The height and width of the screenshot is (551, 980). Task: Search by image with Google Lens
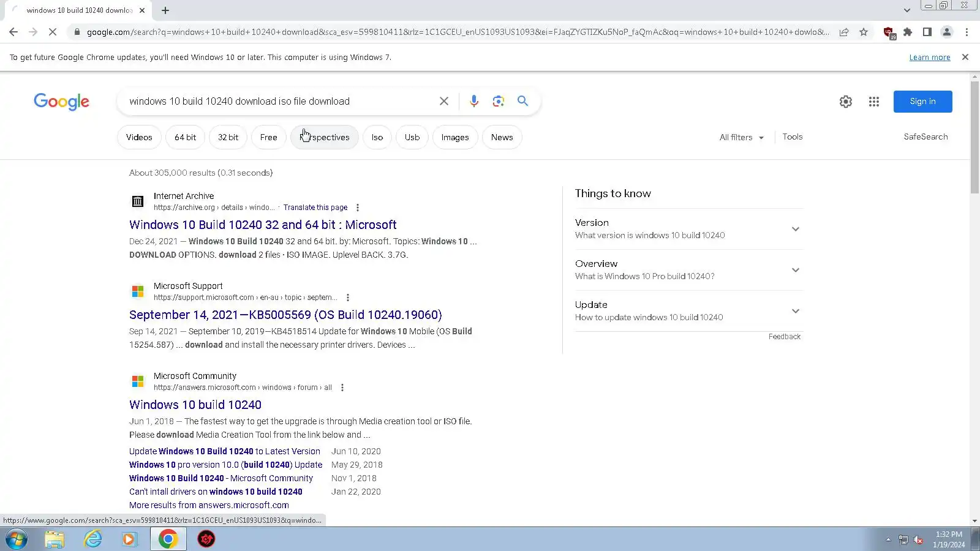499,101
